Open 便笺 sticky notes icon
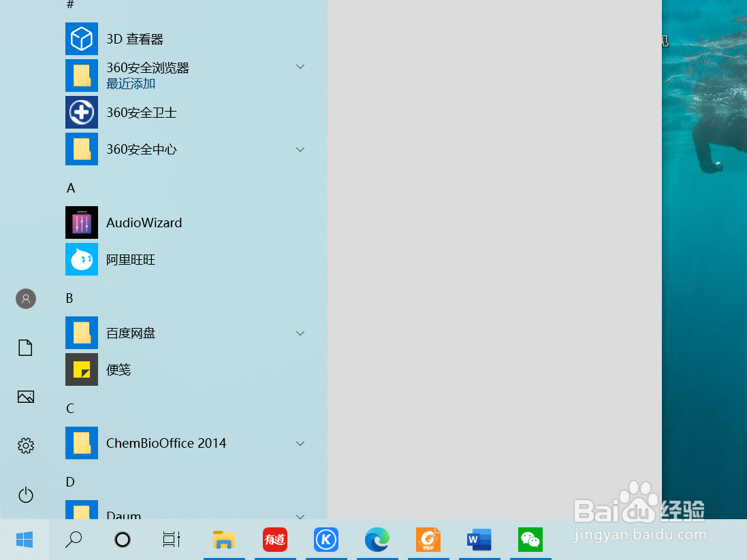The width and height of the screenshot is (747, 560). [x=82, y=369]
